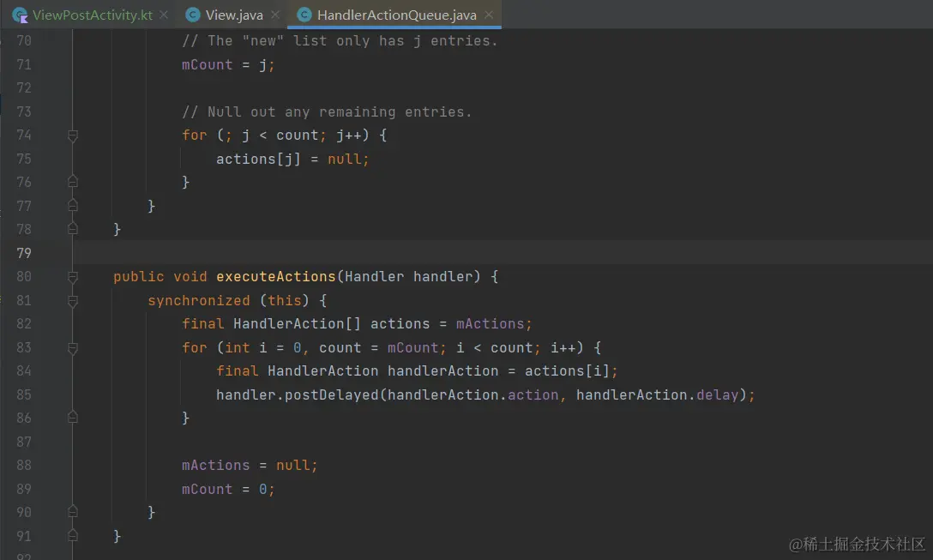Viewport: 933px width, 560px height.
Task: Click 'mCount = j;' on line 71
Action: tap(228, 65)
